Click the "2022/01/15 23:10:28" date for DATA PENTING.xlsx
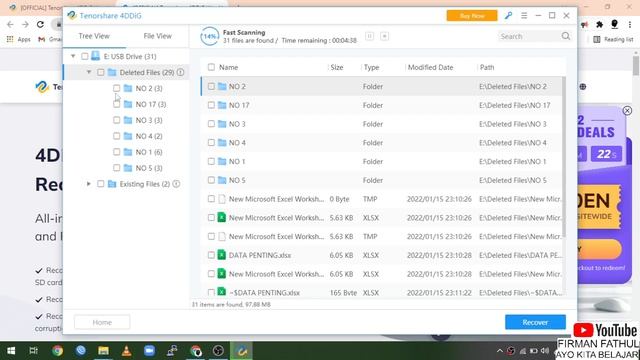The height and width of the screenshot is (360, 640). [439, 255]
